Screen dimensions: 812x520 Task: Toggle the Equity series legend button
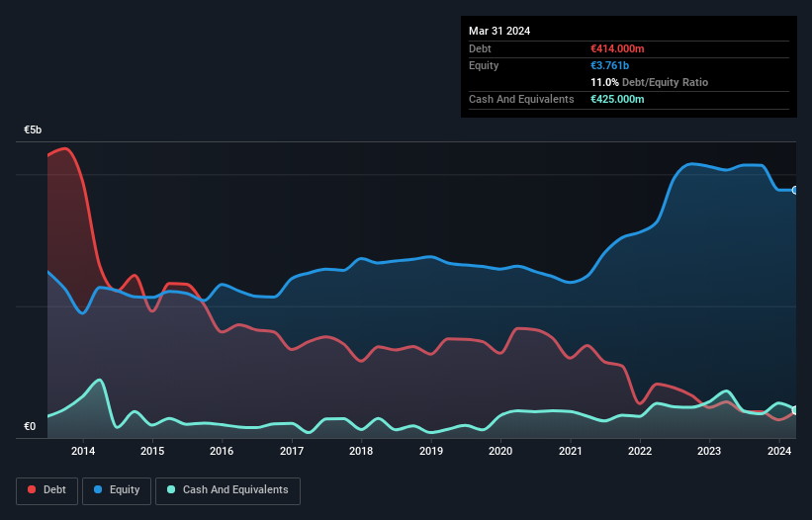pyautogui.click(x=117, y=490)
